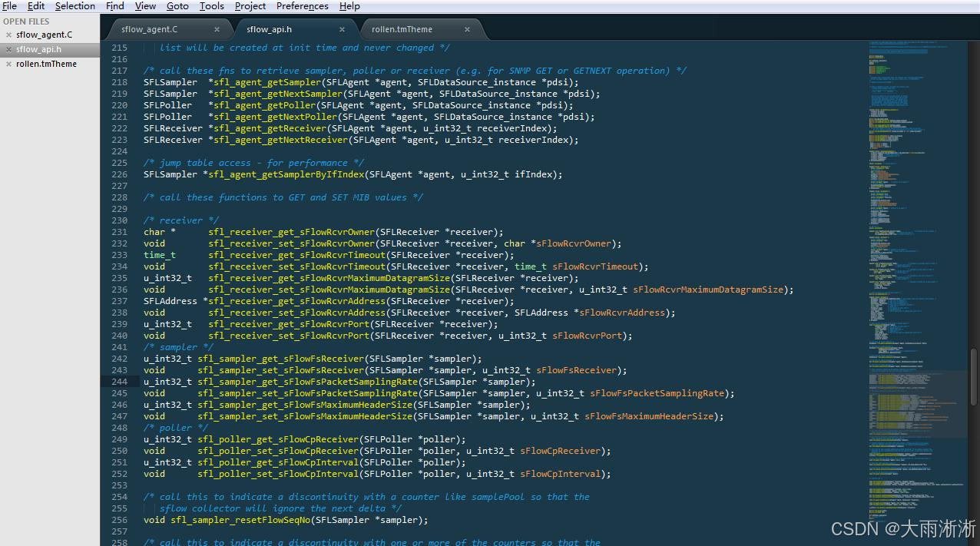Open the Goto menu
This screenshot has height=546, width=980.
(177, 5)
